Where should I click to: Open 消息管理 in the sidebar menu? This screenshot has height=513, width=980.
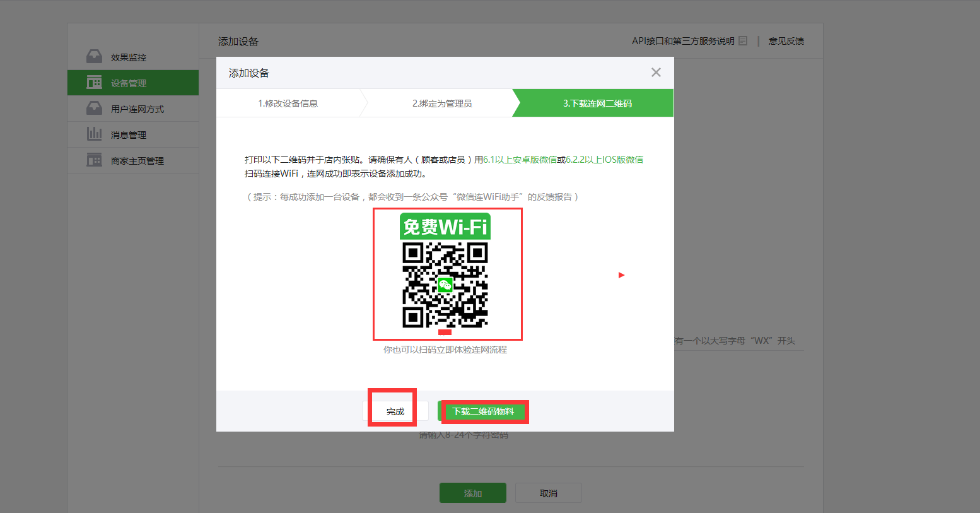coord(133,134)
